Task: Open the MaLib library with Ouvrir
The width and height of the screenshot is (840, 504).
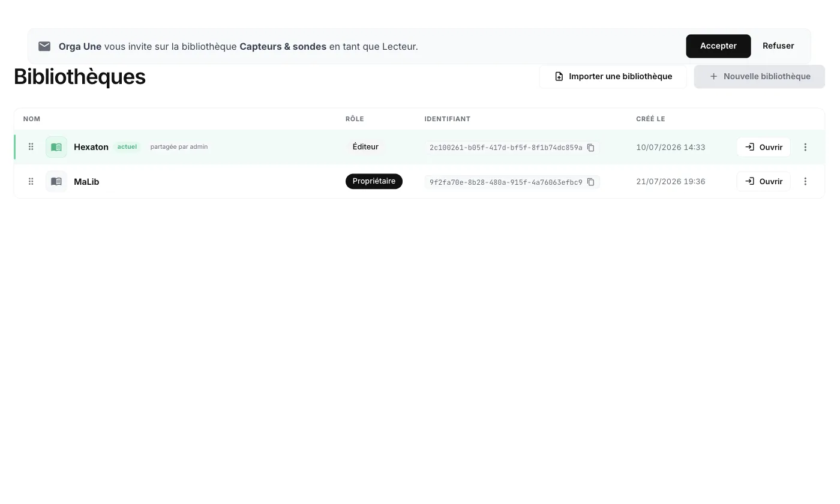Action: [763, 181]
